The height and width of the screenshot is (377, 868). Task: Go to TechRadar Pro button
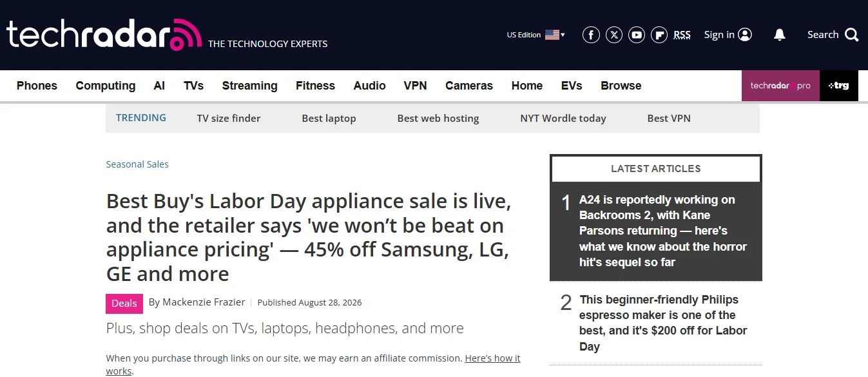pyautogui.click(x=780, y=86)
